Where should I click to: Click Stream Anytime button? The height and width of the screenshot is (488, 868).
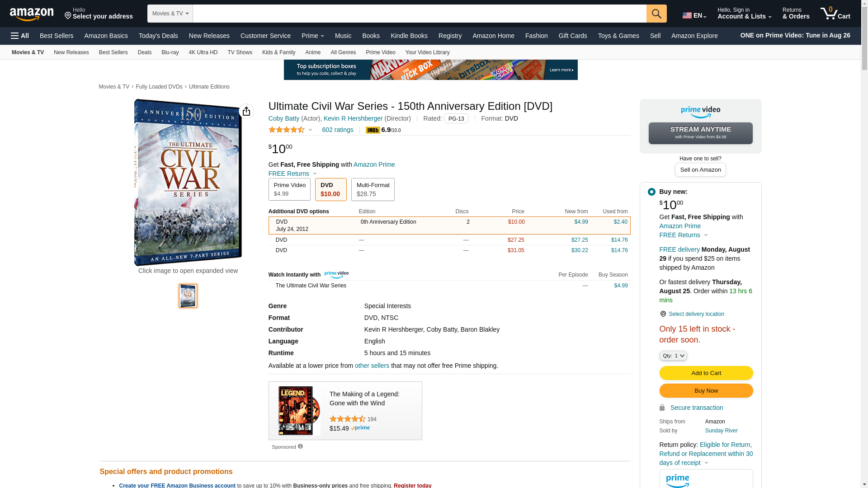701,133
